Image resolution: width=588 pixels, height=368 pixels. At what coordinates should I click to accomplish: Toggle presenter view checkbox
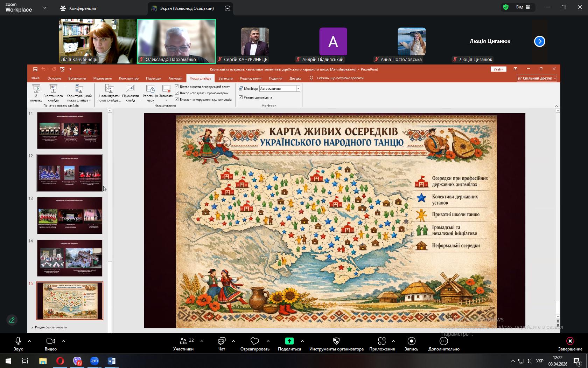pyautogui.click(x=241, y=97)
